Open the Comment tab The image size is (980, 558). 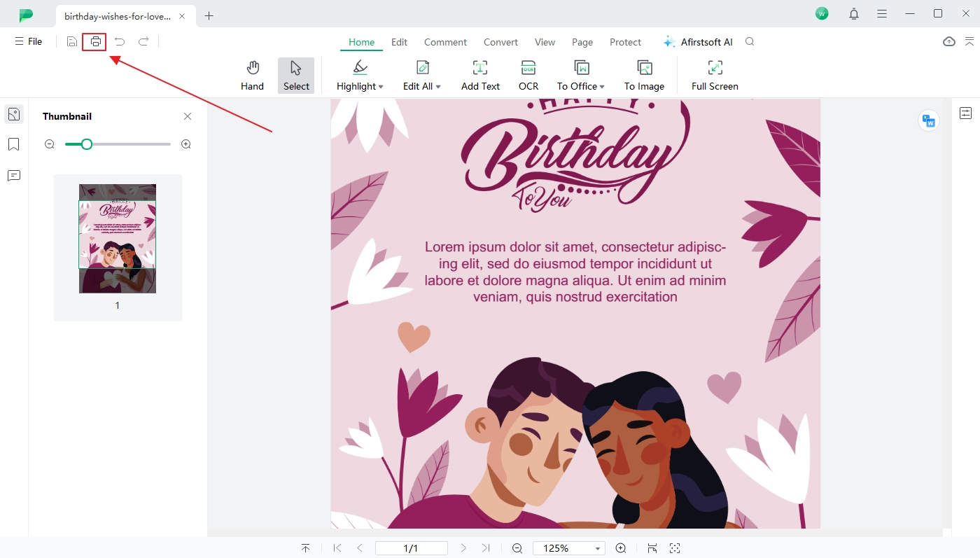coord(445,42)
